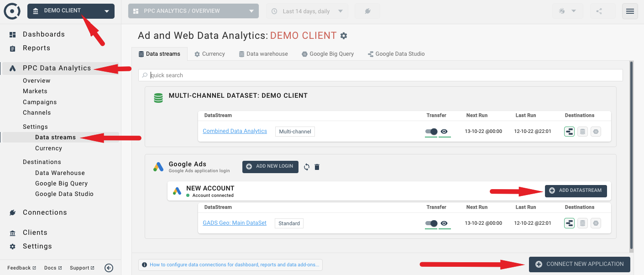Click the multi-channel dataset database icon
This screenshot has height=275, width=644.
click(x=158, y=98)
